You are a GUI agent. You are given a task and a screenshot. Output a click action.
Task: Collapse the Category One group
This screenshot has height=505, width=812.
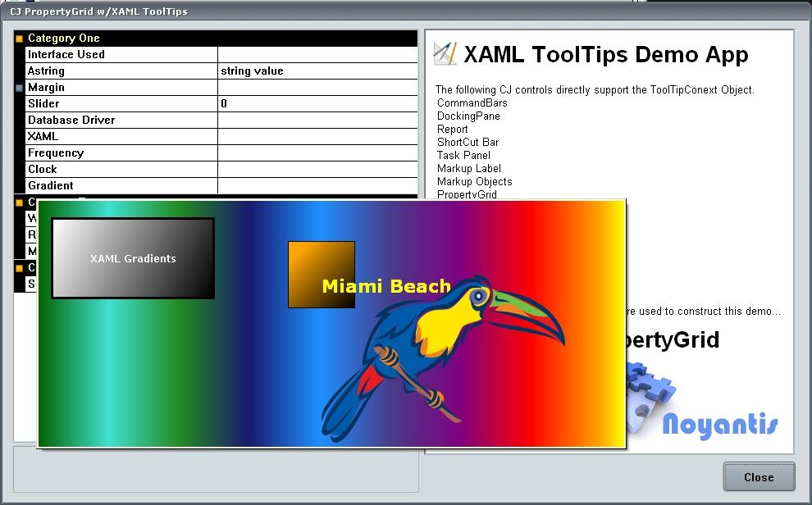(20, 39)
